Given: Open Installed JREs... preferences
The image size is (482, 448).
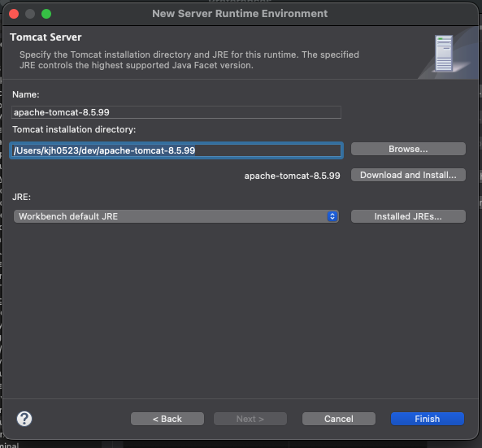Looking at the screenshot, I should pyautogui.click(x=408, y=216).
